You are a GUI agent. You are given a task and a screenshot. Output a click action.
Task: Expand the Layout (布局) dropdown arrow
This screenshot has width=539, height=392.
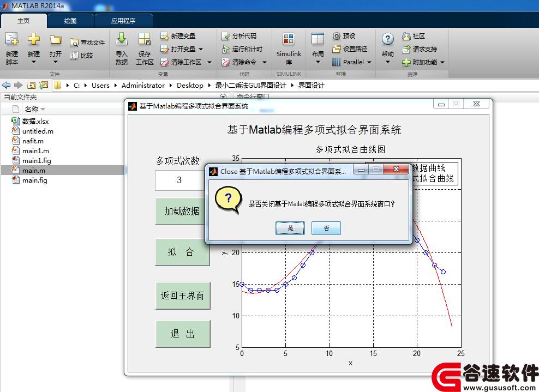click(318, 62)
